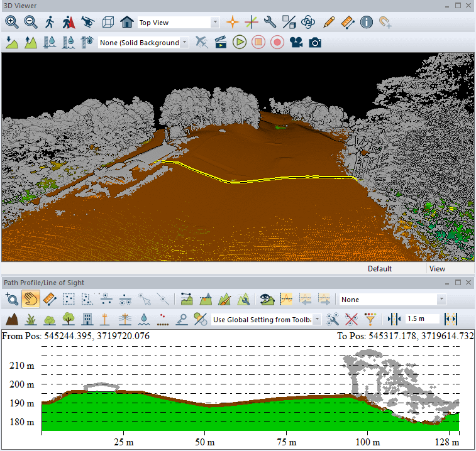Toggle water droplet points filter

pyautogui.click(x=144, y=319)
